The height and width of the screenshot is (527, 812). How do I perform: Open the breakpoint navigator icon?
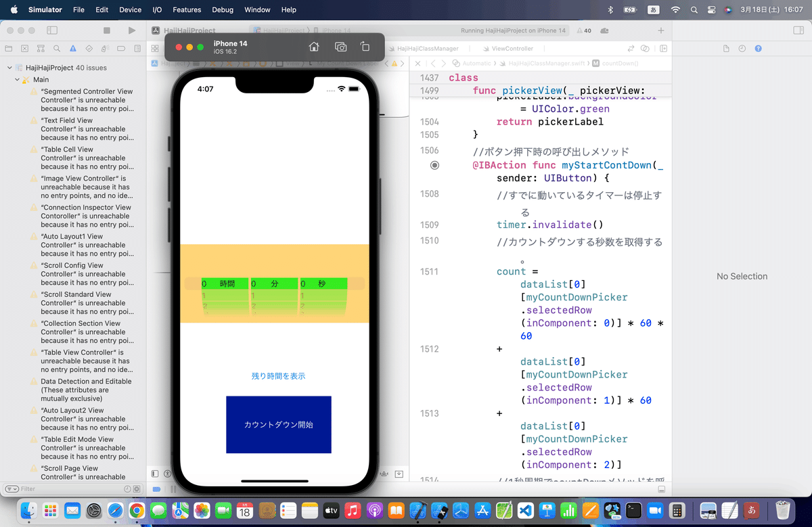pyautogui.click(x=122, y=49)
